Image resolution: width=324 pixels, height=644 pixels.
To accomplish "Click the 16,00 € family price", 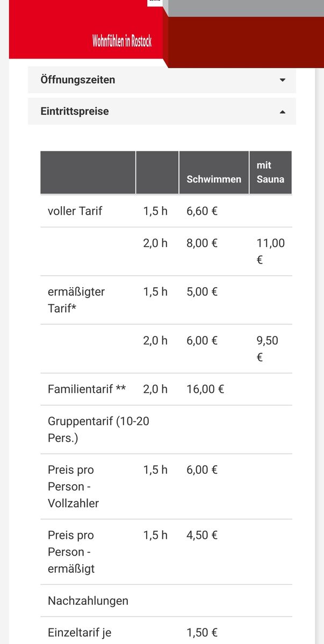I will (x=205, y=389).
